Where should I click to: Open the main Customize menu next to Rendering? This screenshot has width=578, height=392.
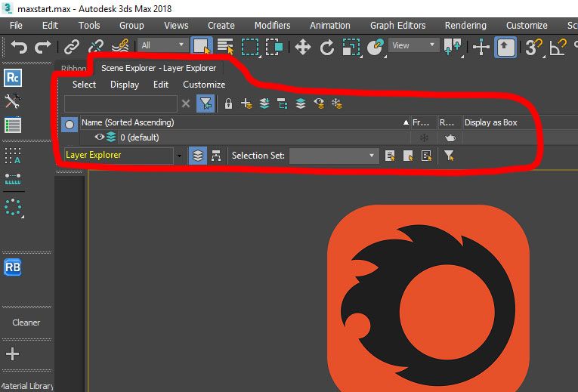[x=527, y=26]
